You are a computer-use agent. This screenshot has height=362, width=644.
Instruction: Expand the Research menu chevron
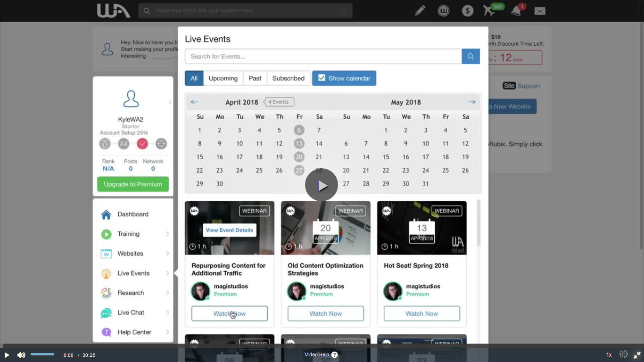167,293
